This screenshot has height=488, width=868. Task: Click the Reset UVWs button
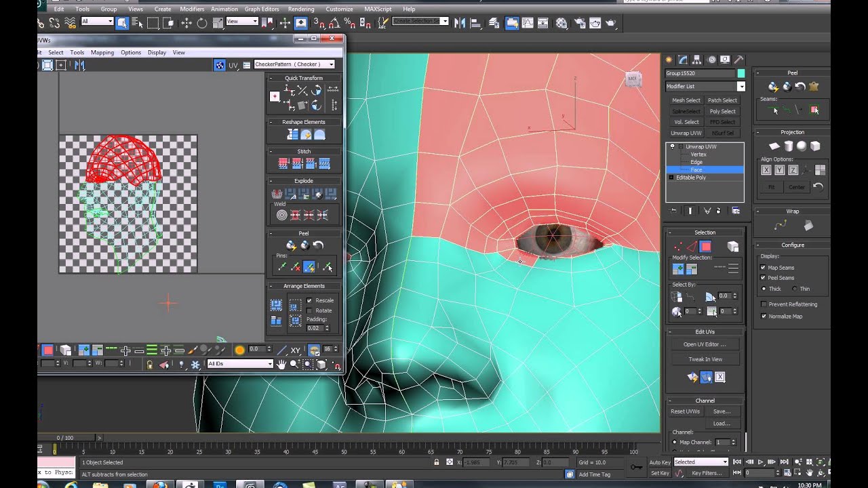[x=686, y=411]
